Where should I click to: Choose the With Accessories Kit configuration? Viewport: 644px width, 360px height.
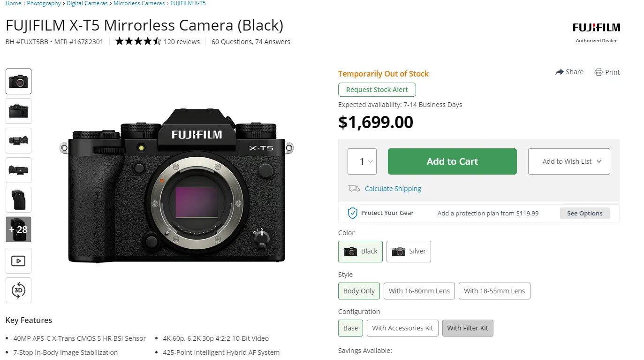pos(402,328)
